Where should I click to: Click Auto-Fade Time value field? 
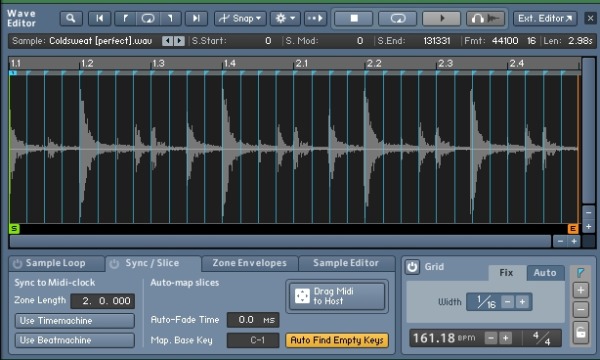pos(253,320)
